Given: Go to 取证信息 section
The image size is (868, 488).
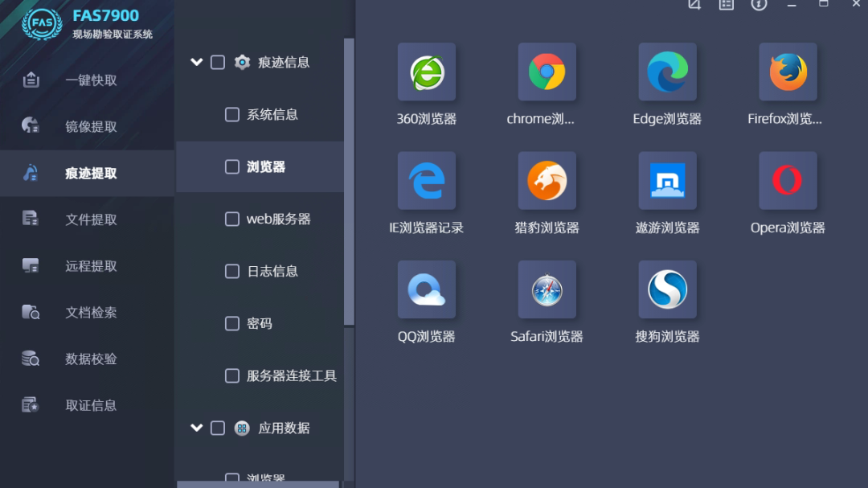Looking at the screenshot, I should coord(88,405).
